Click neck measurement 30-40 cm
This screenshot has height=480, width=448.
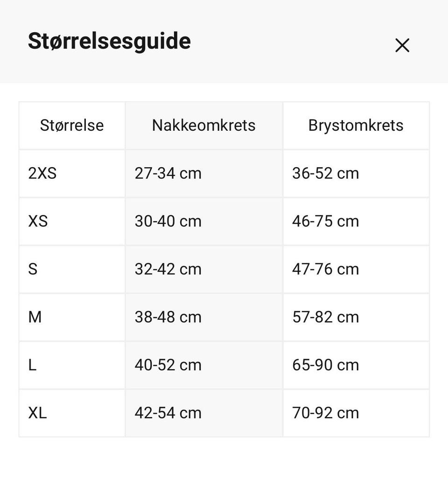[168, 221]
